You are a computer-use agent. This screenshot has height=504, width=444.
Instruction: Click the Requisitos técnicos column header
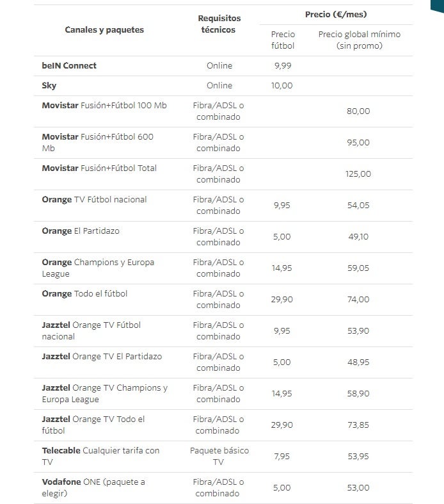(x=219, y=24)
